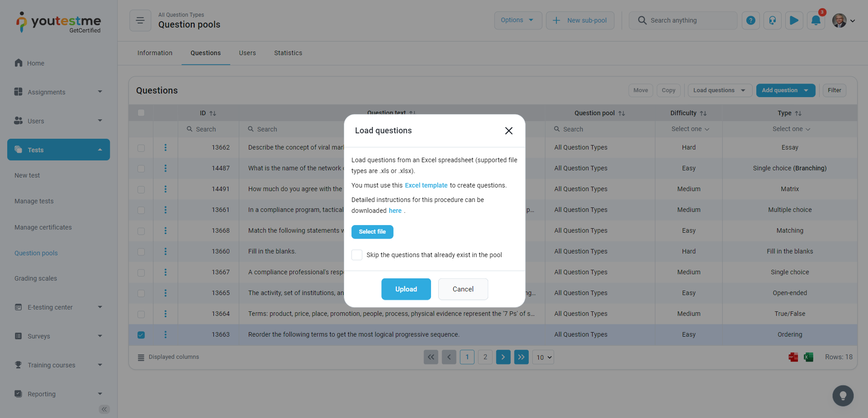
Task: Open the notifications bell
Action: [816, 20]
